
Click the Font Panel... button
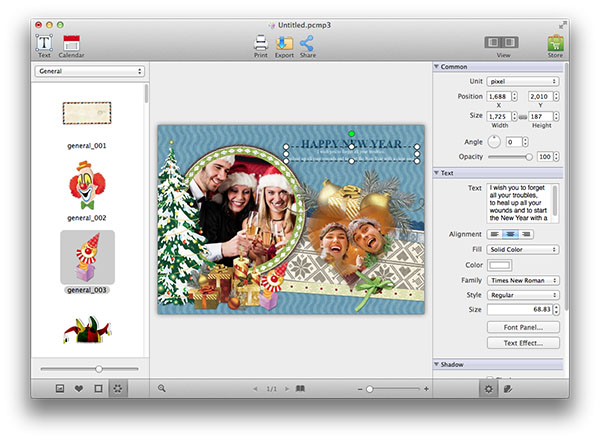point(522,327)
